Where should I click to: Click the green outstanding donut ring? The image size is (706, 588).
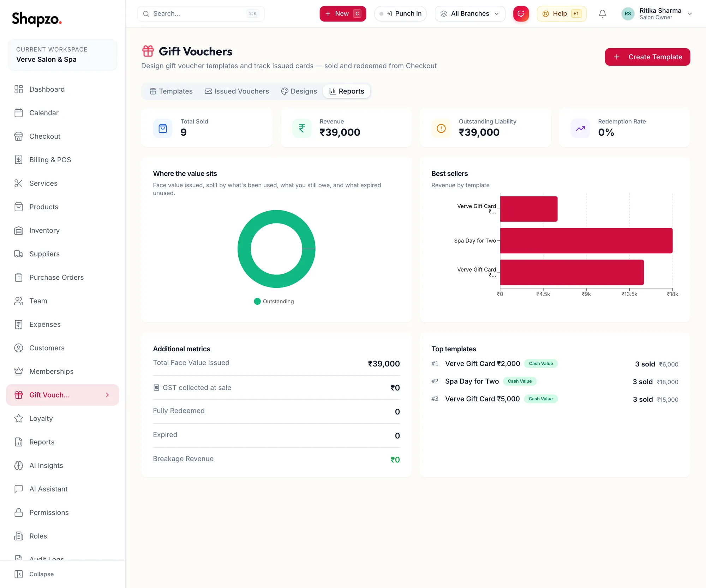point(244,249)
